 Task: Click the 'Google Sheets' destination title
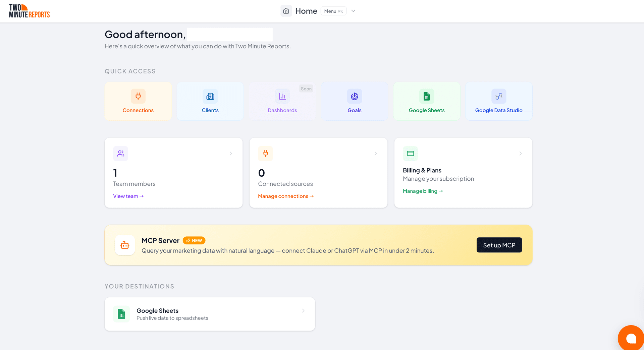pos(157,311)
